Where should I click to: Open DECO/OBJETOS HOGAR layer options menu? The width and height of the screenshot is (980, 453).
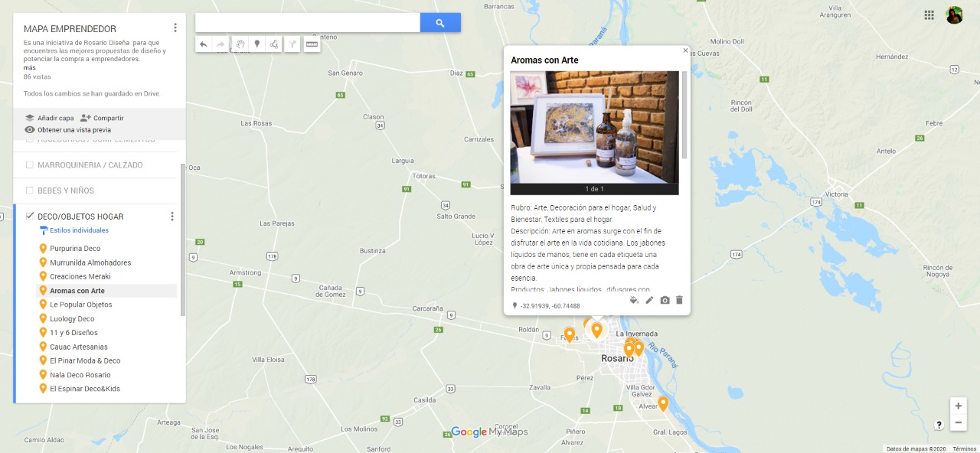tap(172, 217)
